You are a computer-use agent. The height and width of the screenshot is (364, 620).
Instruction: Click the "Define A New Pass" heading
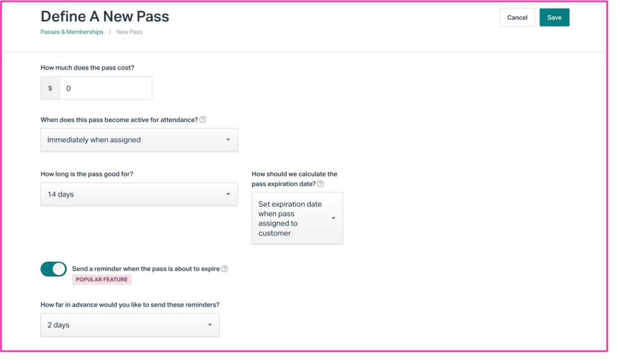105,16
